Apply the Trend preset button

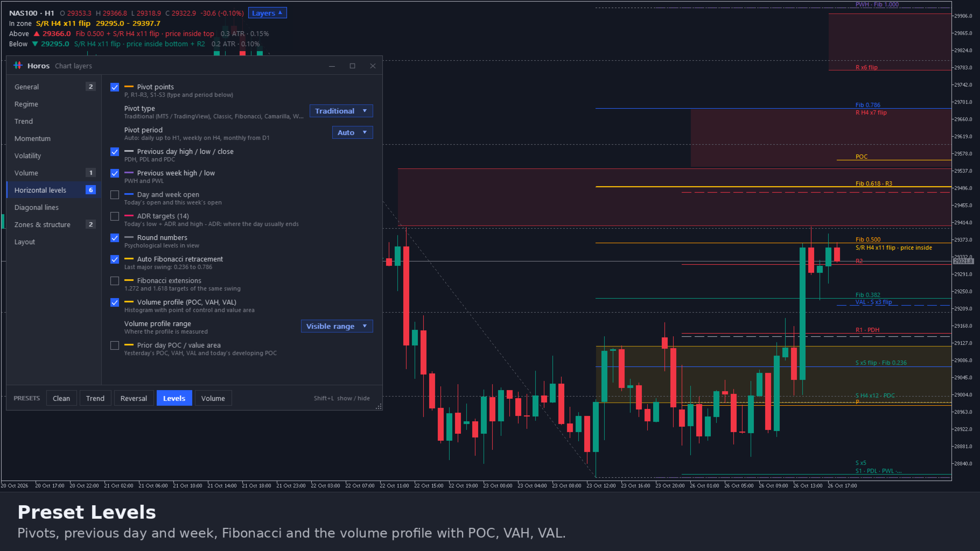coord(95,398)
